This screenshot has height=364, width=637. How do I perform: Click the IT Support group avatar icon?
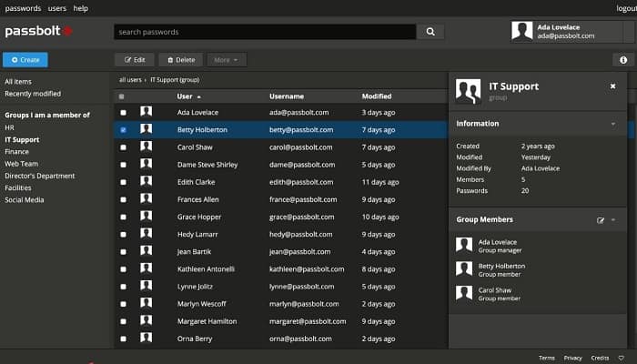(468, 91)
